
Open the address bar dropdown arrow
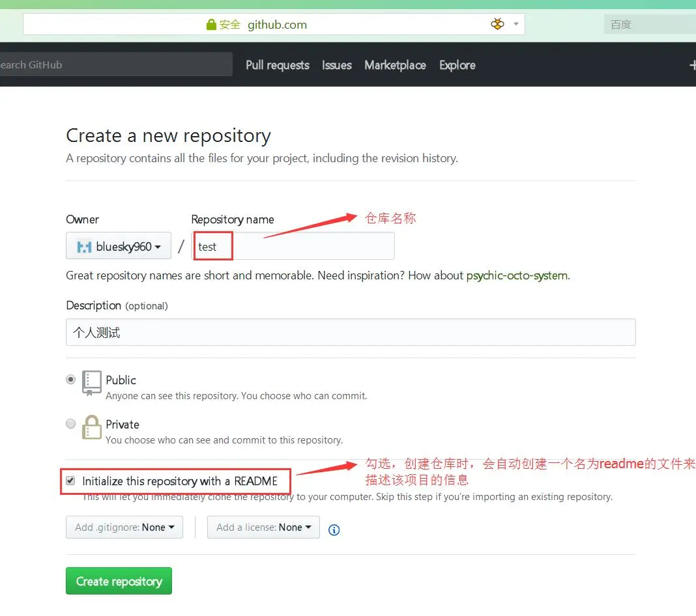click(515, 24)
